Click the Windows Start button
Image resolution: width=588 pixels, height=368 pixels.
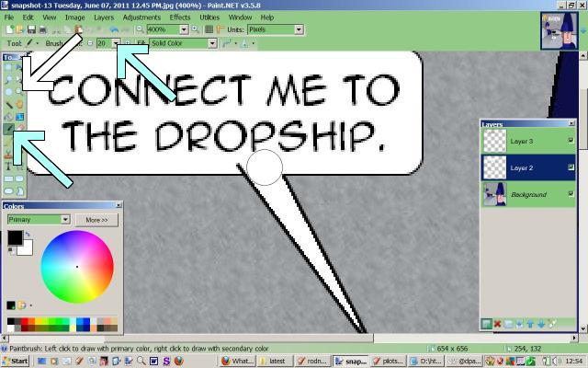(x=16, y=362)
